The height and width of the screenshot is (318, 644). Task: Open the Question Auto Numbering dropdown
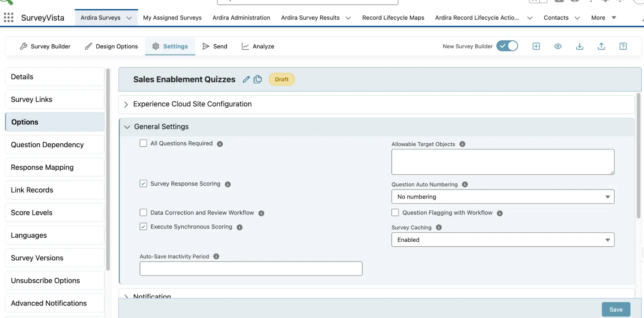(503, 197)
